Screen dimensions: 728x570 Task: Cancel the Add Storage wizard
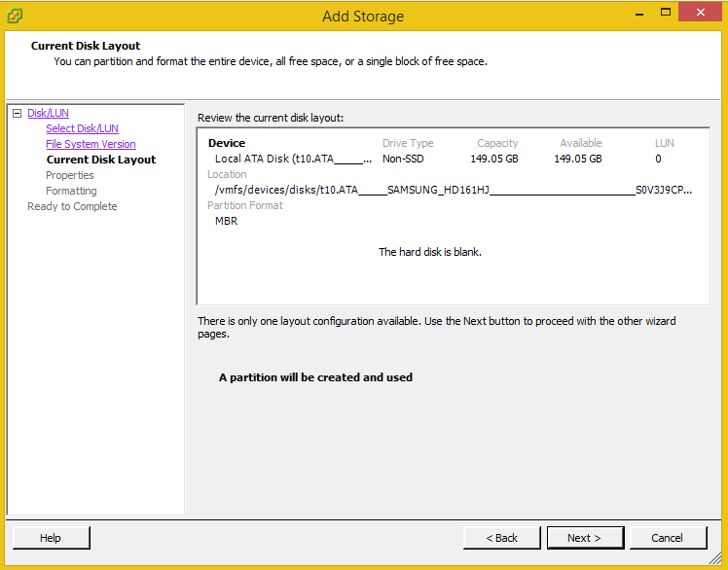click(x=668, y=538)
